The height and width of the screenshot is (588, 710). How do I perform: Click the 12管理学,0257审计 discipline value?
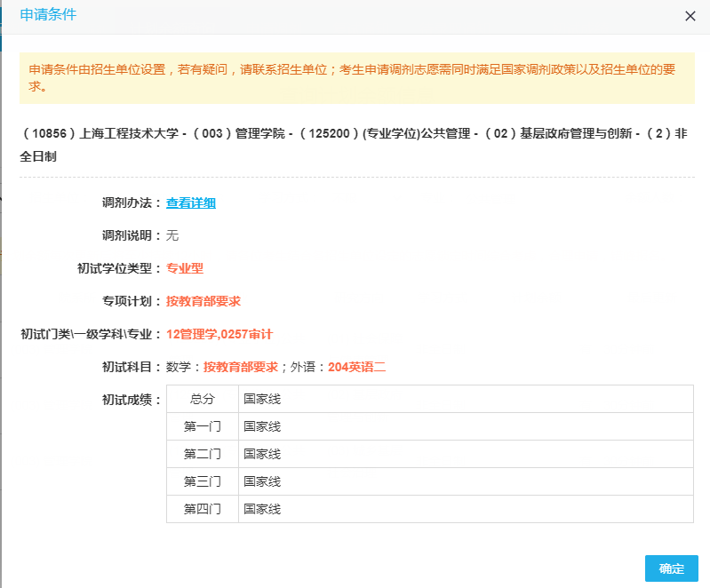click(x=219, y=335)
